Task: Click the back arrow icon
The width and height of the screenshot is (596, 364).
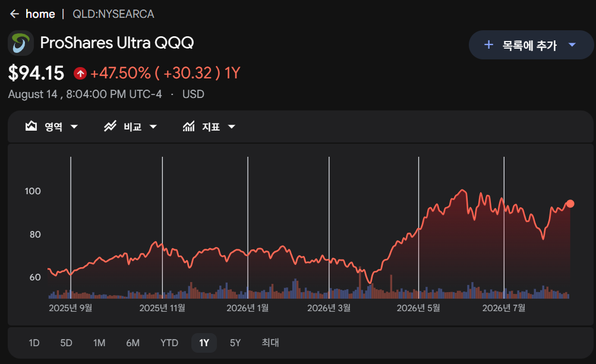Action: (14, 14)
